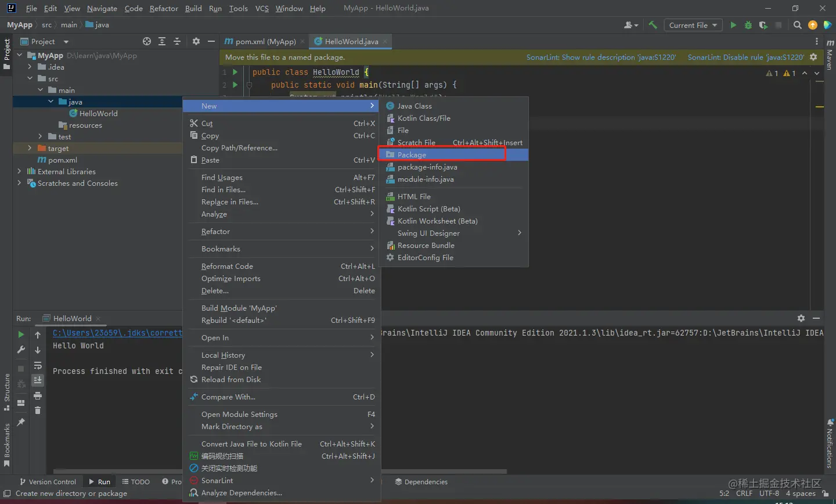Expand External Libraries node

[x=20, y=171]
